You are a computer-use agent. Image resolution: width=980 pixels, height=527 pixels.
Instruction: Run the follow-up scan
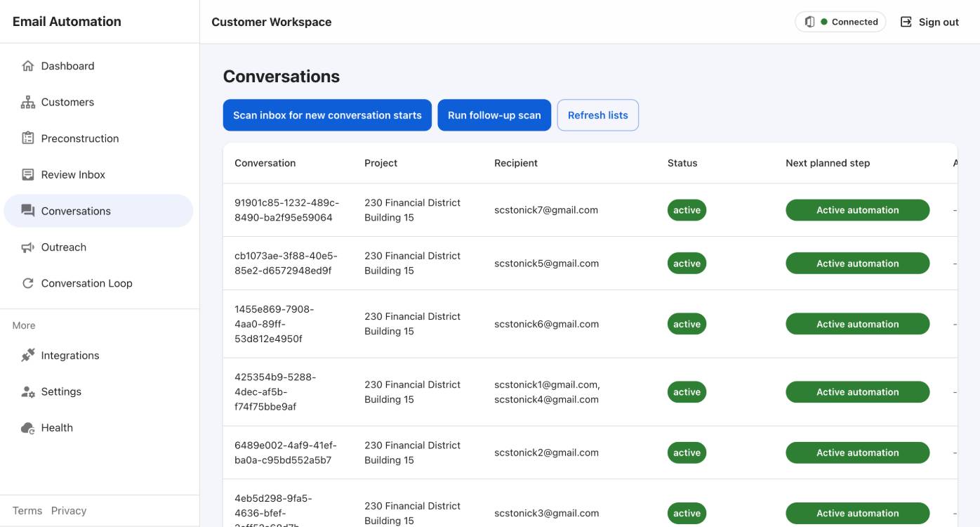(x=494, y=115)
